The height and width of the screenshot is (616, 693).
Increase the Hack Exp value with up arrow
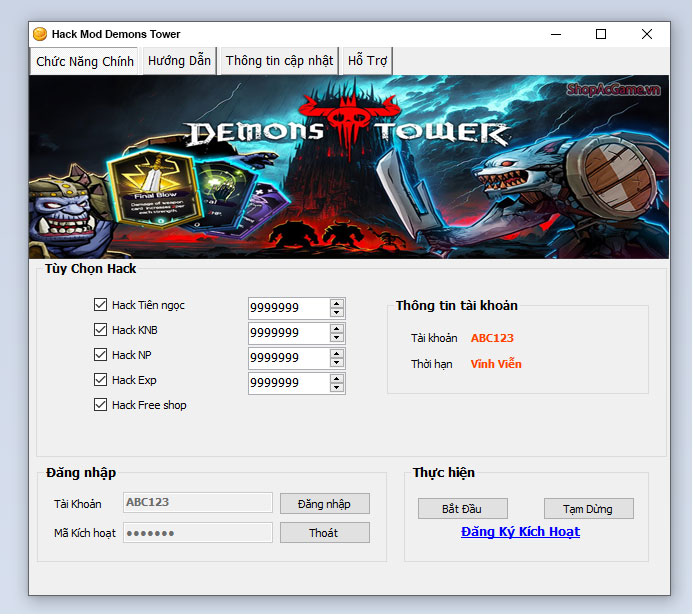(336, 379)
